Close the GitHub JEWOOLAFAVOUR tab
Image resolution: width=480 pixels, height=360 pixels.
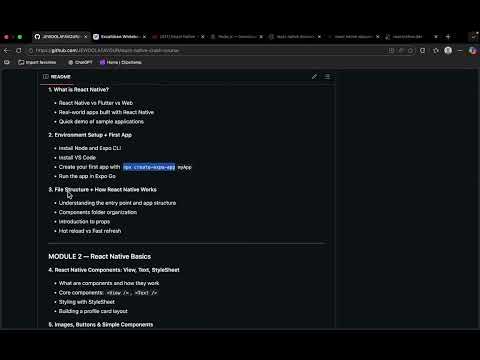point(86,37)
